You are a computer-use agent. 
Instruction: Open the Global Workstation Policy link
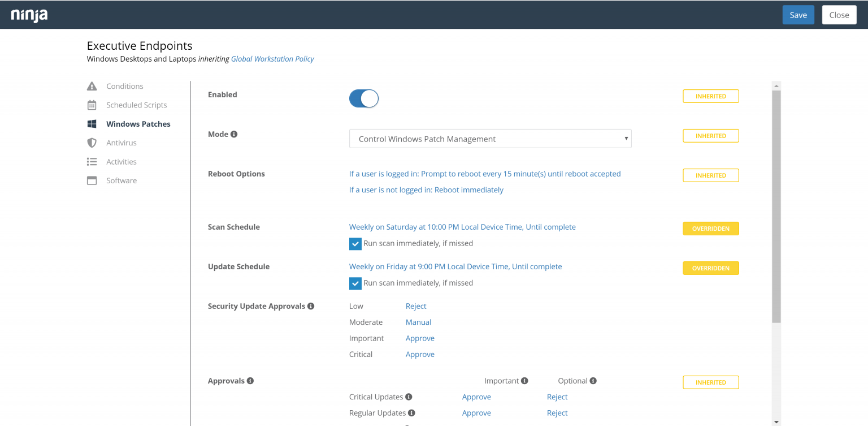click(x=272, y=59)
